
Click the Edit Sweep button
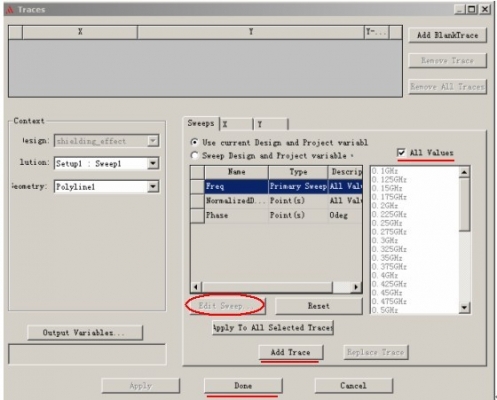tap(227, 306)
